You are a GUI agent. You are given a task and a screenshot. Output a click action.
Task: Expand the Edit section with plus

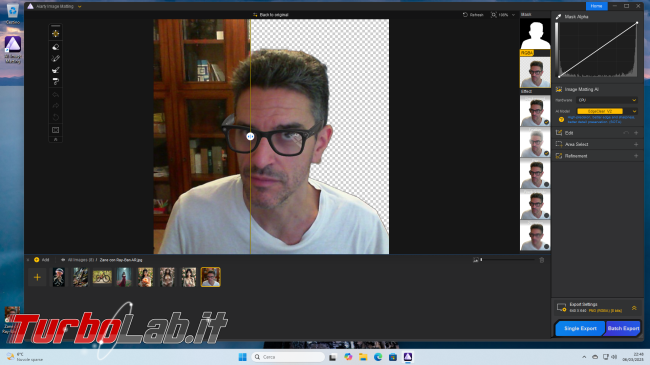tap(636, 133)
